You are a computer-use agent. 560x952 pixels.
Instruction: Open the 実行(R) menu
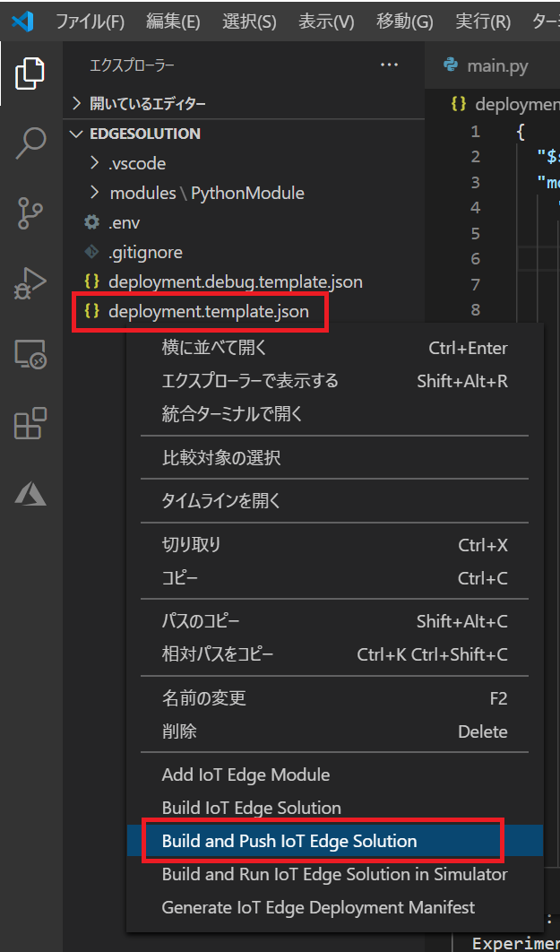point(483,22)
